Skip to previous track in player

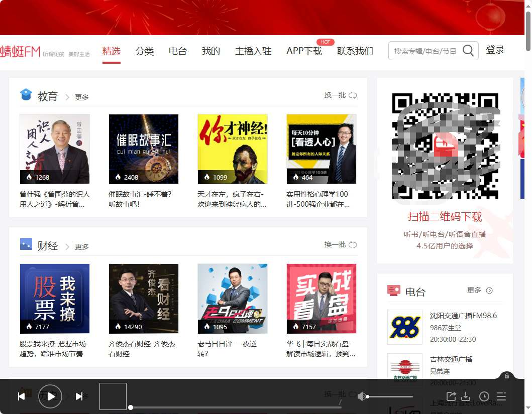[x=22, y=396]
